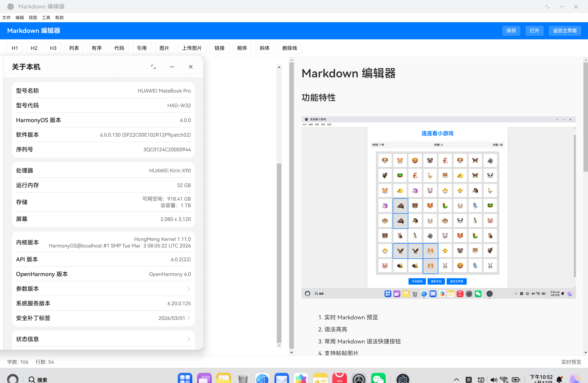
Task: Open the Files folder icon in the dock
Action: pos(224,379)
